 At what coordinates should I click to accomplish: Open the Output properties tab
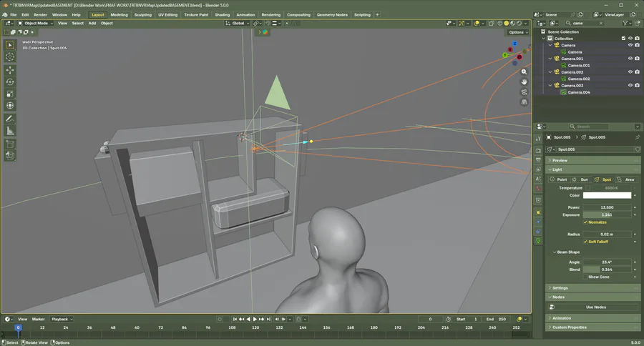click(x=538, y=160)
